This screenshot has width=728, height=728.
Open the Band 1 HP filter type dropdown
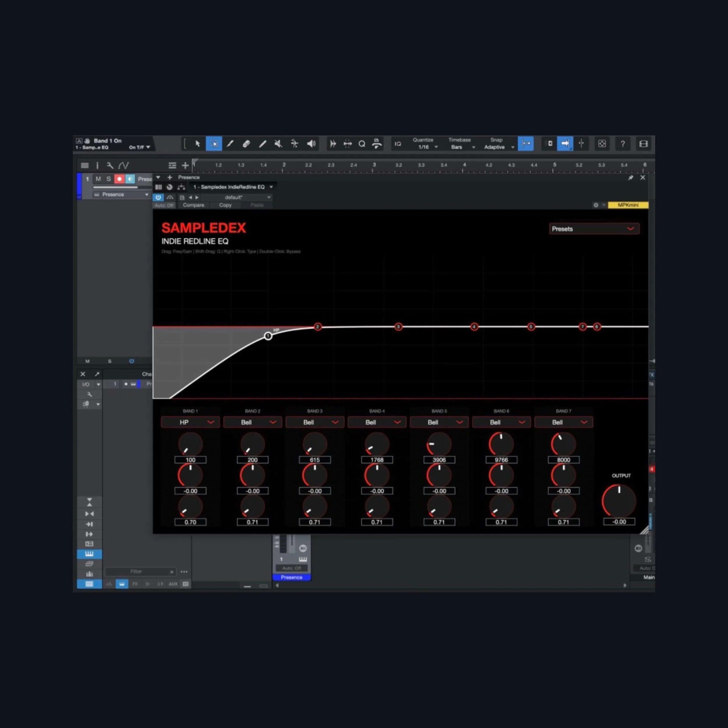click(190, 422)
